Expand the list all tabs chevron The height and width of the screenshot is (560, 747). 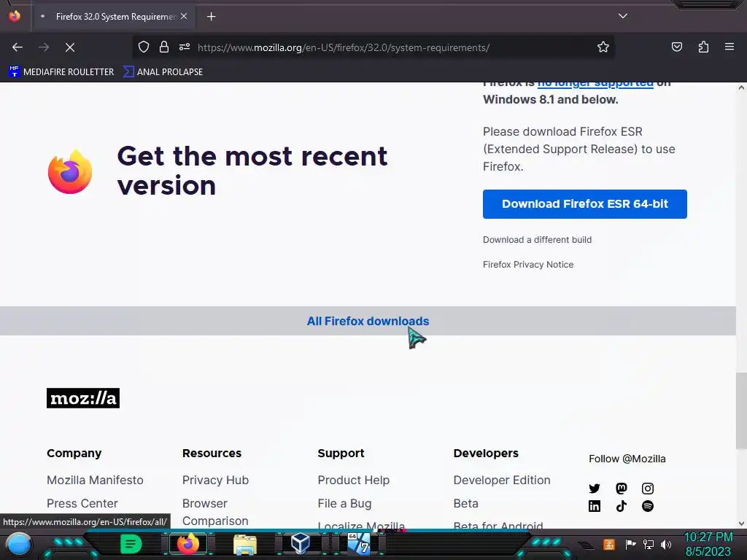(623, 16)
